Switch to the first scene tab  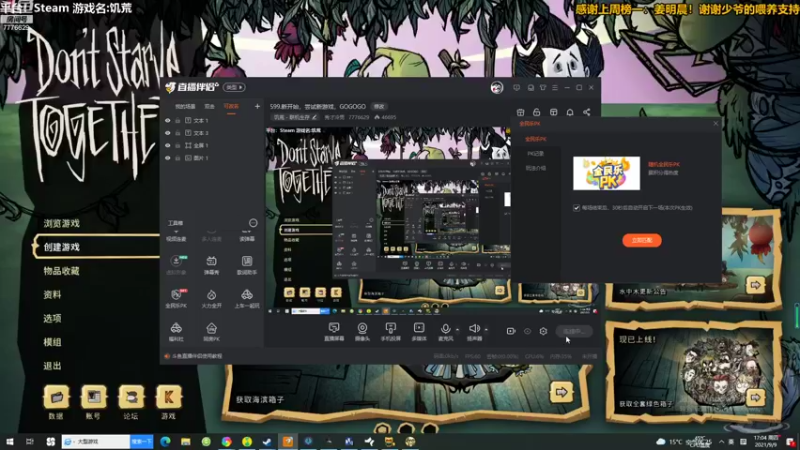pos(185,107)
